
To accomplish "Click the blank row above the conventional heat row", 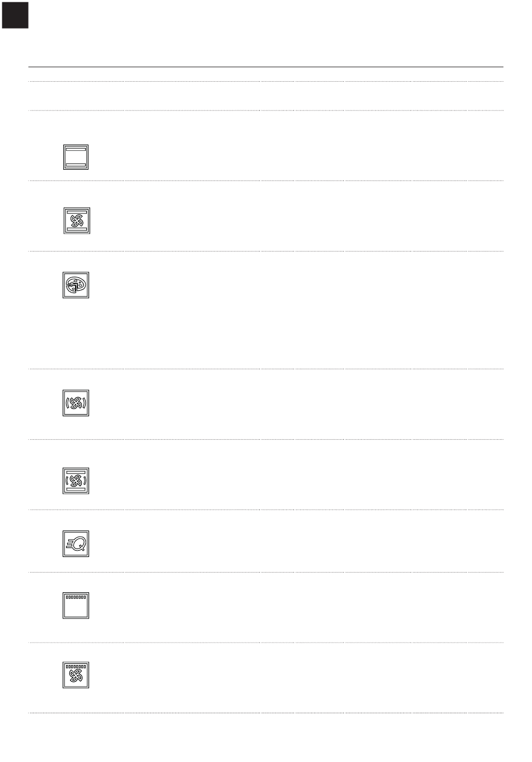I will click(x=266, y=96).
